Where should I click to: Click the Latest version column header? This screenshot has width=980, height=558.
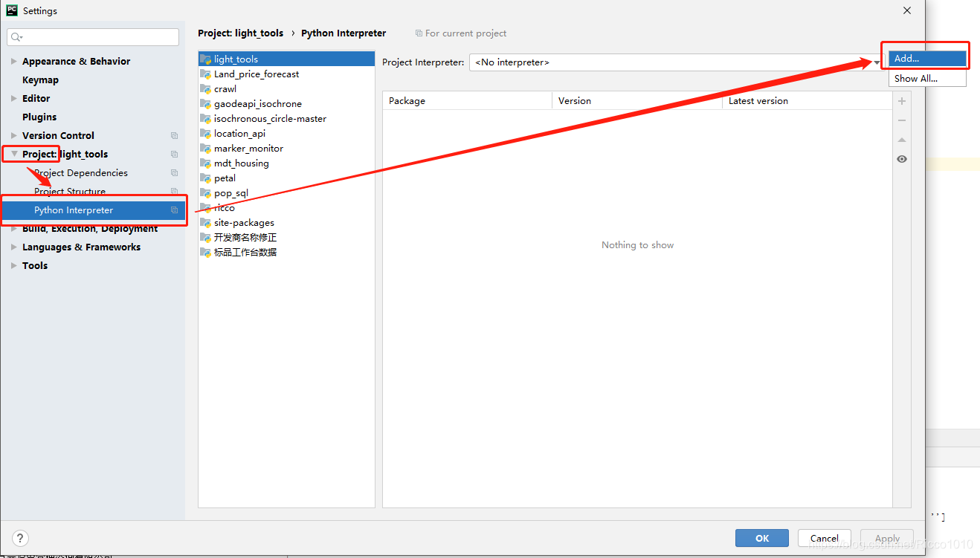pyautogui.click(x=807, y=101)
